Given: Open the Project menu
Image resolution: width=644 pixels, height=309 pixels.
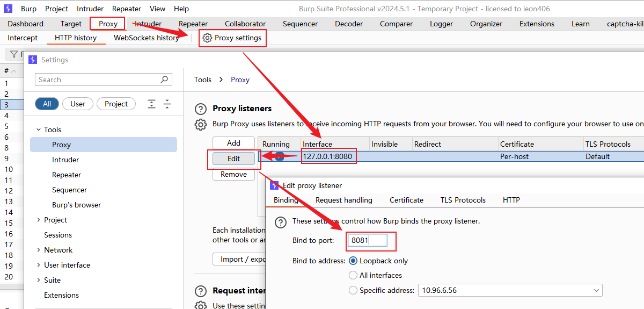Looking at the screenshot, I should [x=57, y=9].
